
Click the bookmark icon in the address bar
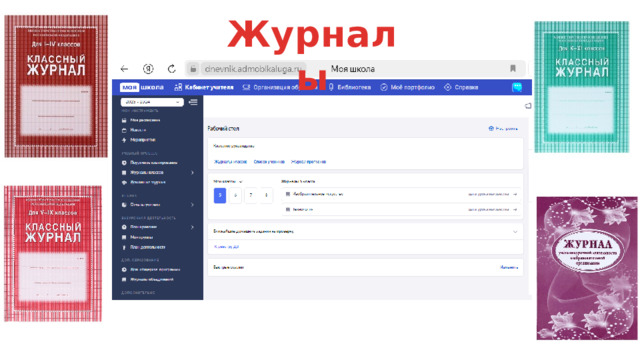[513, 69]
